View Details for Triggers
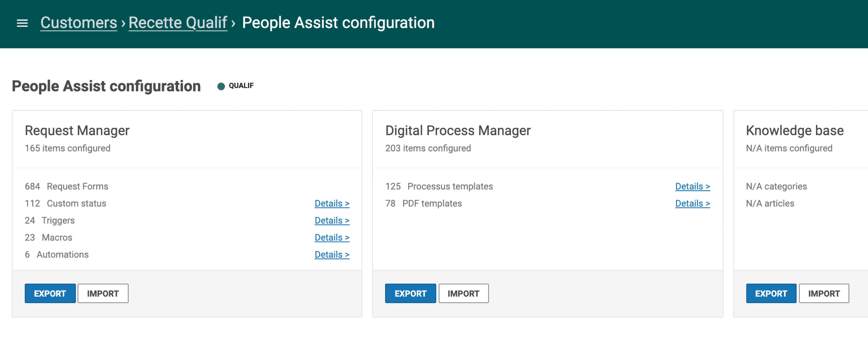 point(332,220)
